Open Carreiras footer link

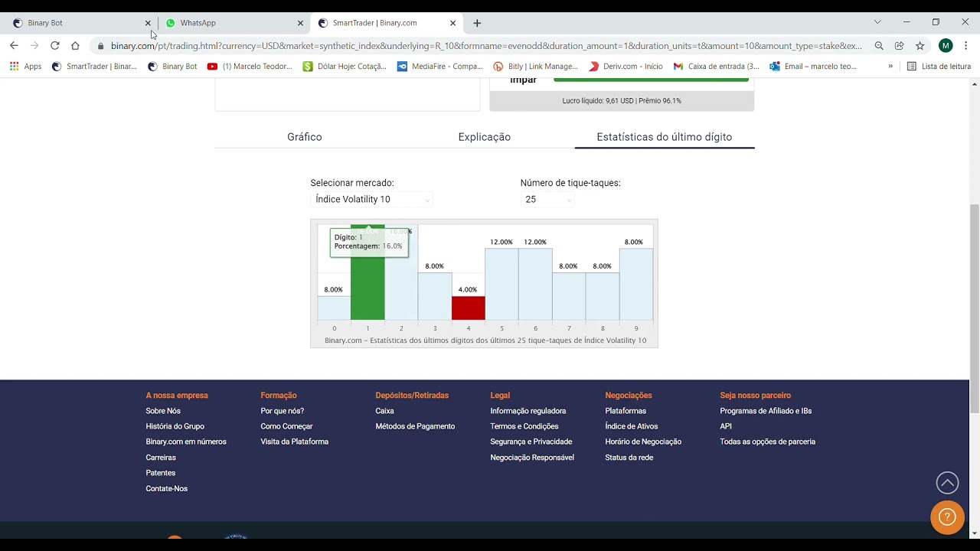(161, 458)
